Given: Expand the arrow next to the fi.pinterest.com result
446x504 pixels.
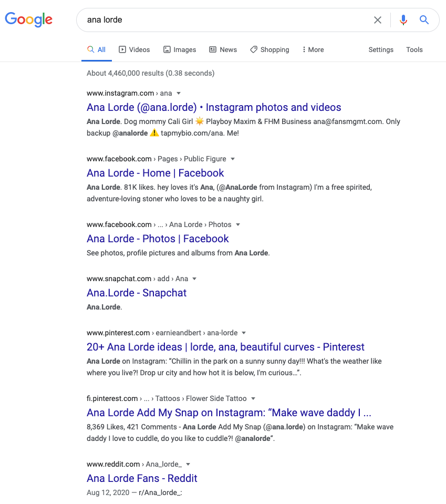Looking at the screenshot, I should pyautogui.click(x=253, y=398).
